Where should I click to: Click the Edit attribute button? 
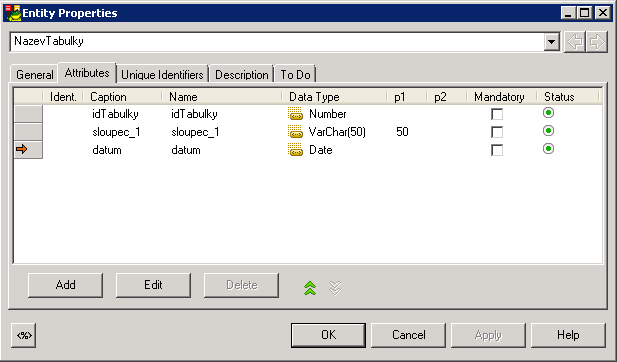[153, 285]
